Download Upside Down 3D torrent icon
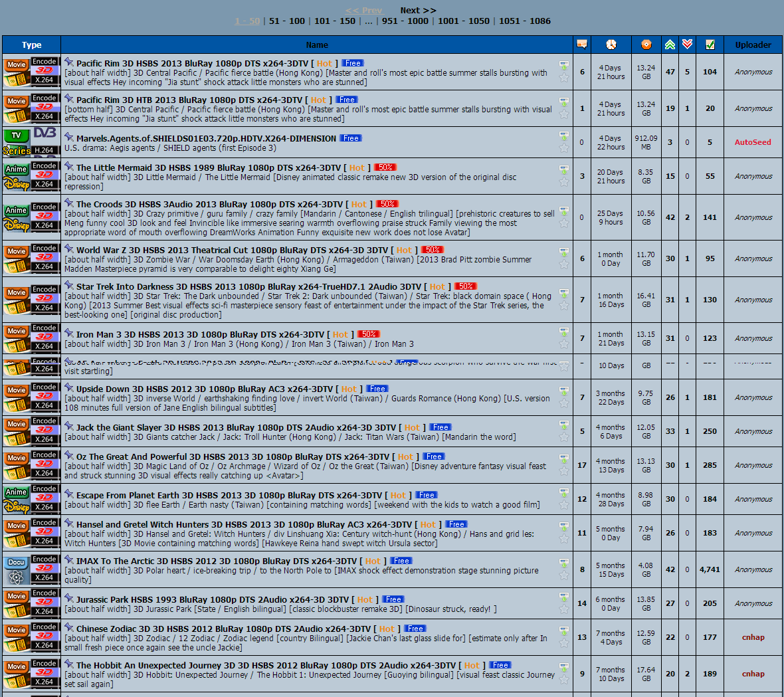This screenshot has height=697, width=784. coord(564,391)
